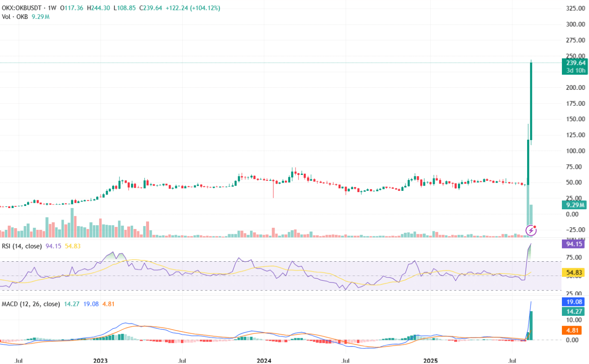Toggle the yellow 54.83 RSI average badge

(x=575, y=272)
